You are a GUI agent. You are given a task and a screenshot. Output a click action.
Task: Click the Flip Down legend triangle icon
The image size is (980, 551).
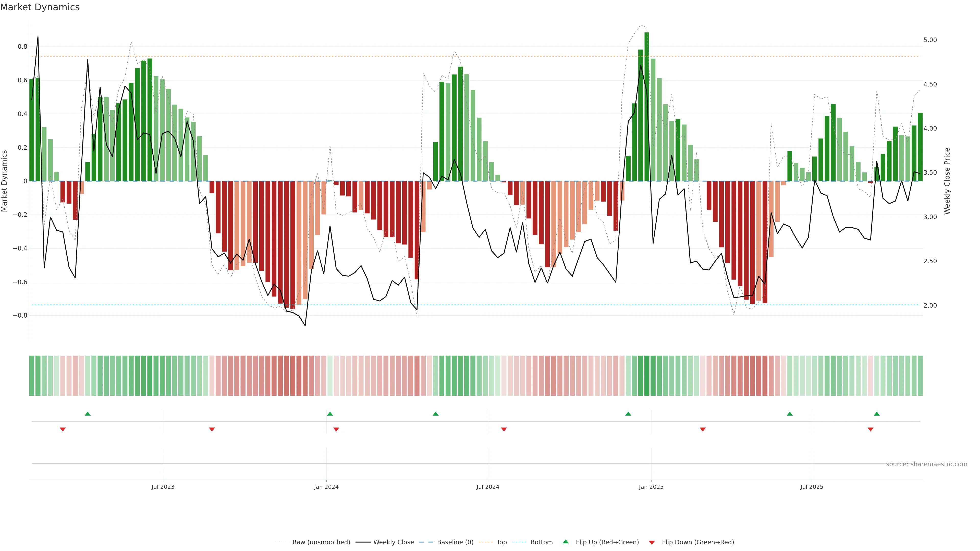point(652,543)
